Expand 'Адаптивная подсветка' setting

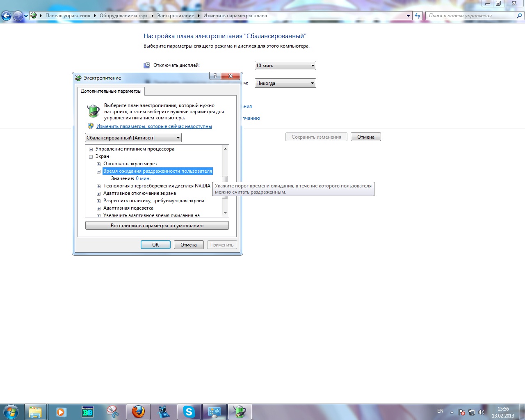[99, 208]
